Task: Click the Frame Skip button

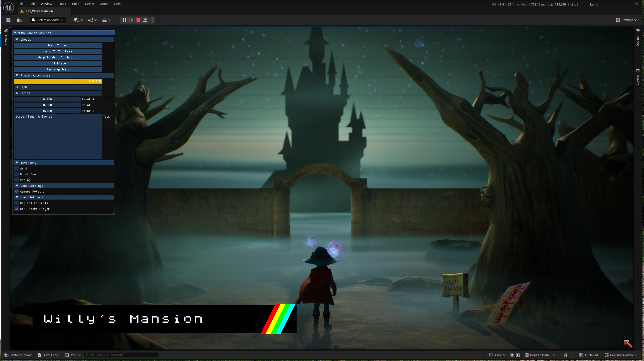Action: pos(131,20)
